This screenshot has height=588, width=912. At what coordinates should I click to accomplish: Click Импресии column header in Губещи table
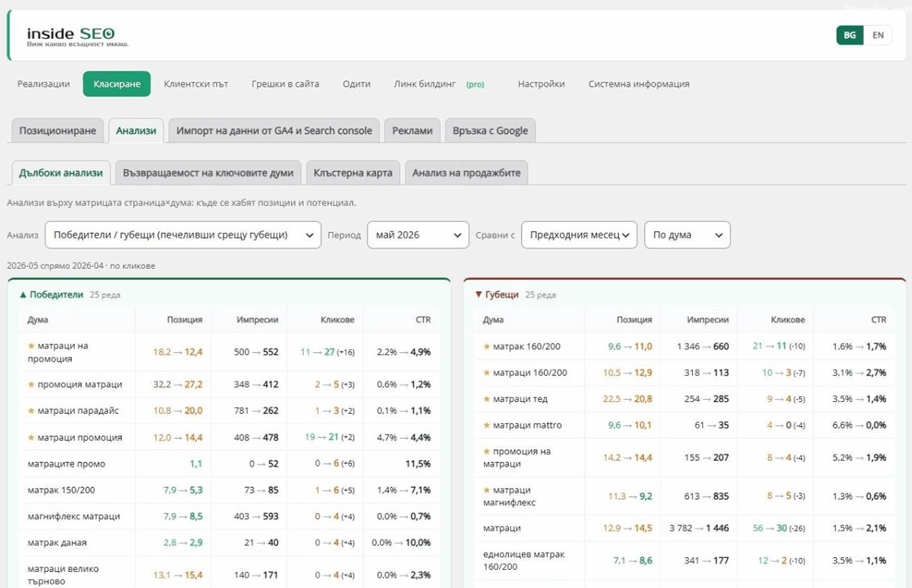point(708,320)
